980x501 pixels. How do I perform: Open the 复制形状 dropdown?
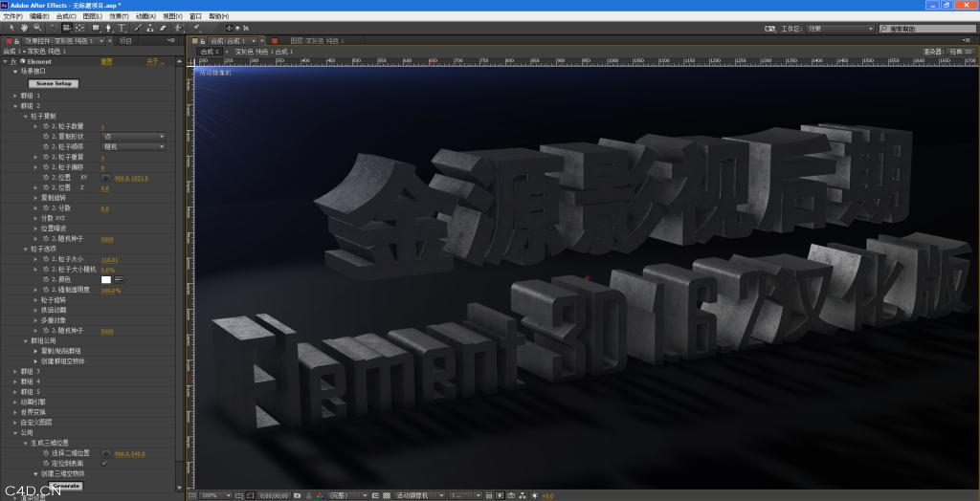point(133,136)
